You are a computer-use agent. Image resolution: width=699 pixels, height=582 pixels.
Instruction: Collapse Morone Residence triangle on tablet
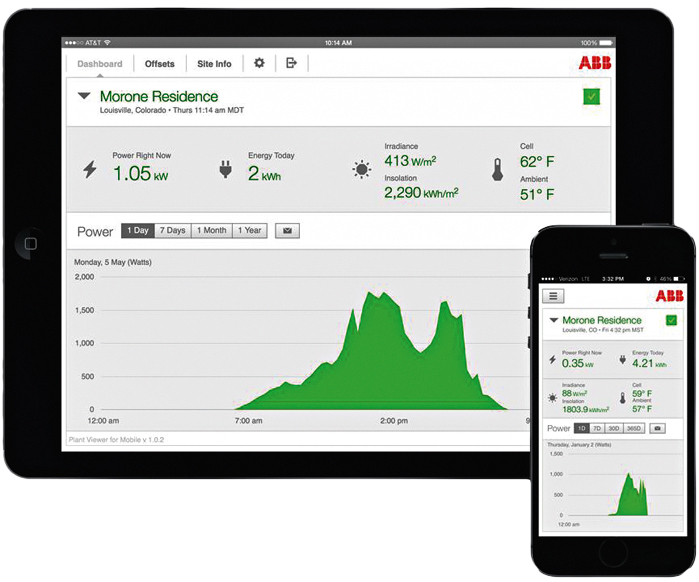84,97
